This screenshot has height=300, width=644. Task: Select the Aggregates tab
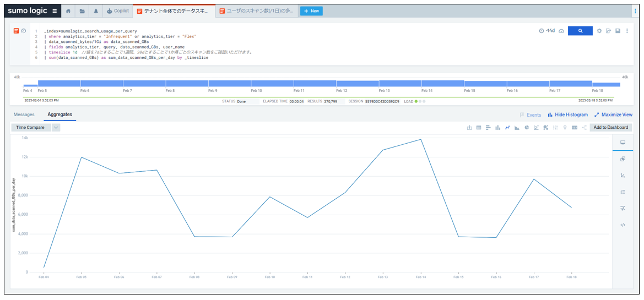pos(60,114)
